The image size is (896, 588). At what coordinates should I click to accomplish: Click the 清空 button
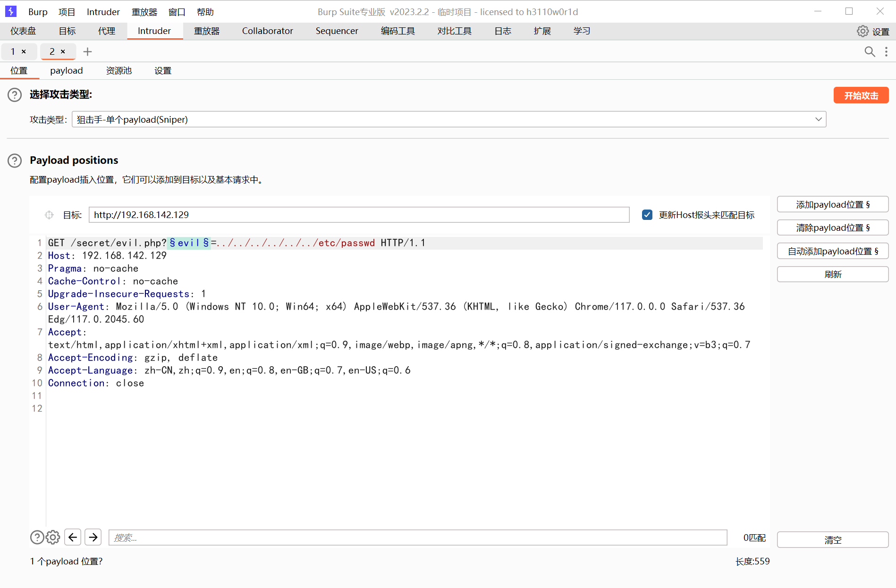tap(833, 540)
